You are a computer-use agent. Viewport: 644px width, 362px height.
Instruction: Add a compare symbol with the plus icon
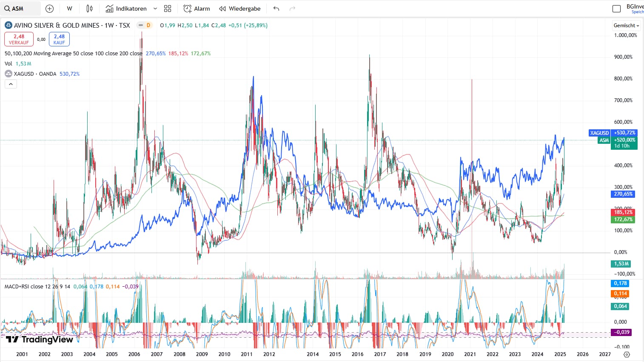point(49,9)
